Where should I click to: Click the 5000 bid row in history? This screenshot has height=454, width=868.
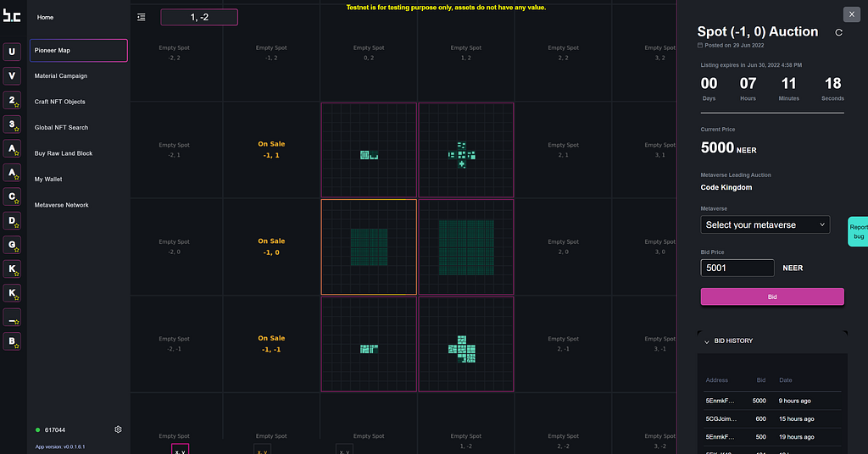pos(772,401)
